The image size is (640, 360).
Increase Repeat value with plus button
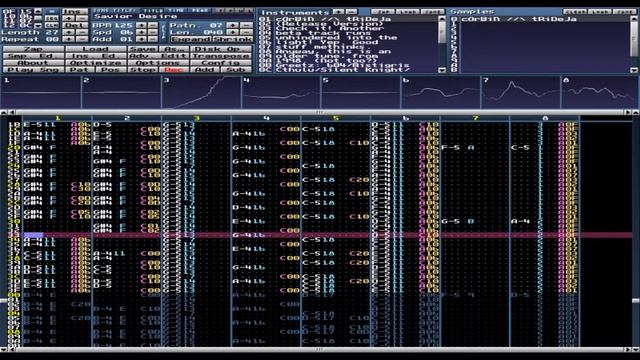pyautogui.click(x=69, y=39)
